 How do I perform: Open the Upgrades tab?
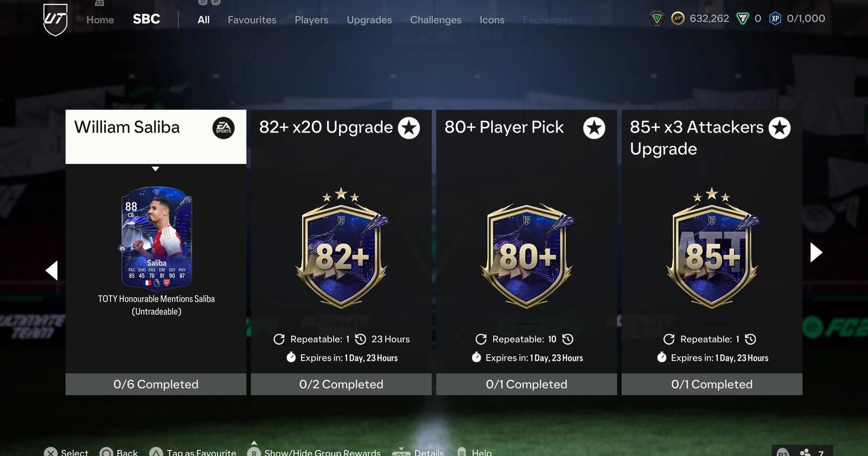pyautogui.click(x=369, y=20)
